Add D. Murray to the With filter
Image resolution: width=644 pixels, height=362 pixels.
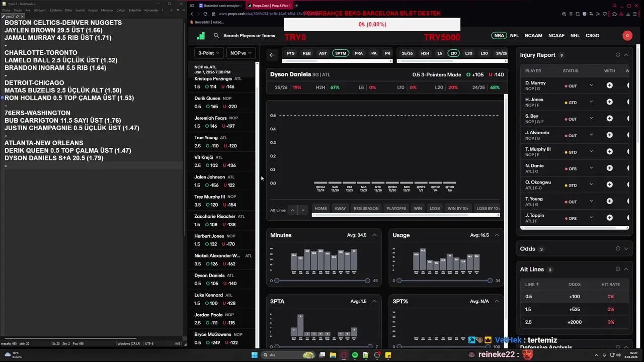pos(609,85)
